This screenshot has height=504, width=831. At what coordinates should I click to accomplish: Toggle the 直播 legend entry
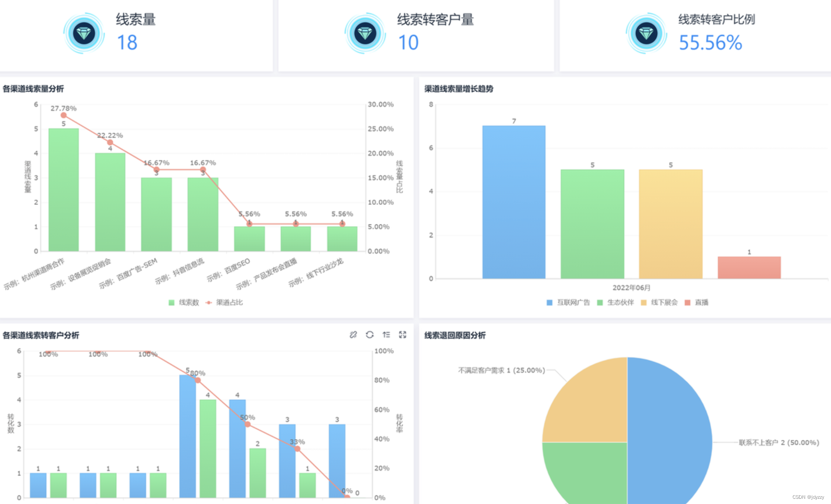(x=697, y=303)
